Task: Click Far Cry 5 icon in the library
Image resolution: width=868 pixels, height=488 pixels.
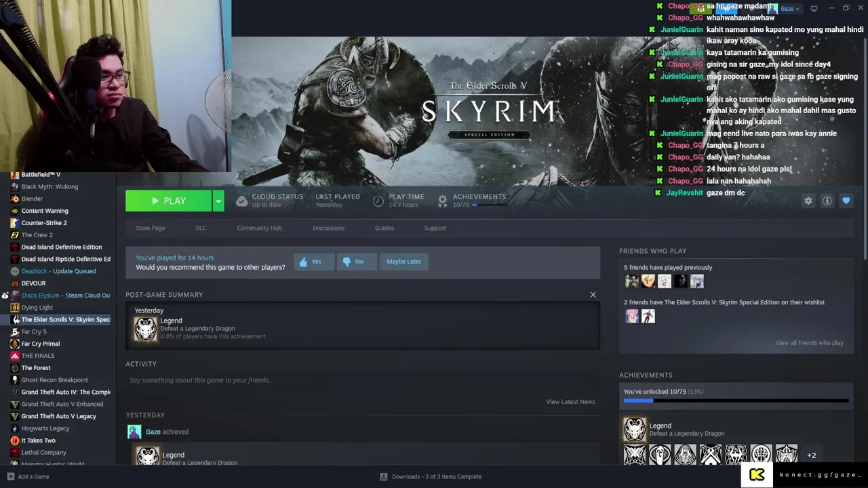Action: [14, 331]
